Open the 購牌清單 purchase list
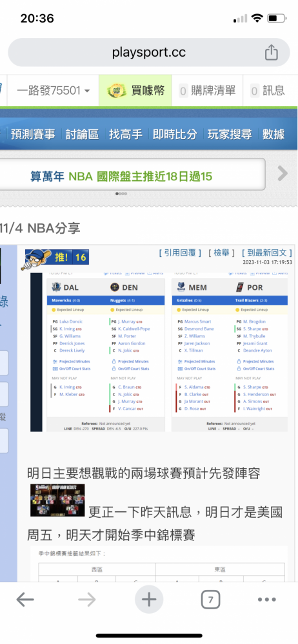298x644 pixels. (207, 90)
